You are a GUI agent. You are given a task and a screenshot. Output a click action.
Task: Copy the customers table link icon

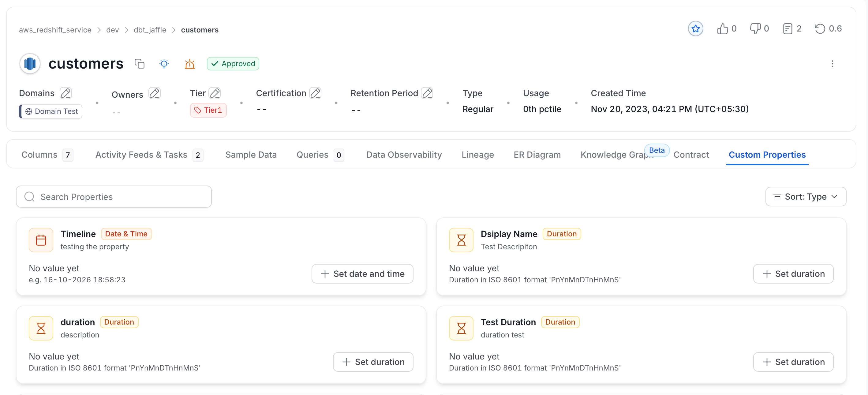(140, 63)
